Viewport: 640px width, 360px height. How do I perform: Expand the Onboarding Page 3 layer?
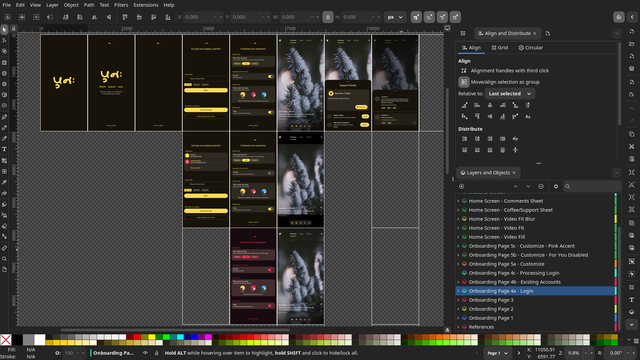tap(458, 300)
